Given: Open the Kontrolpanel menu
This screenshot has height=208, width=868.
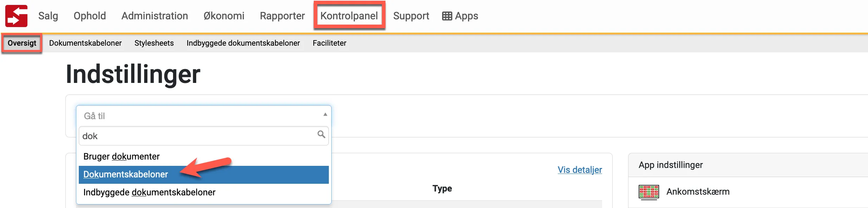Looking at the screenshot, I should coord(349,16).
